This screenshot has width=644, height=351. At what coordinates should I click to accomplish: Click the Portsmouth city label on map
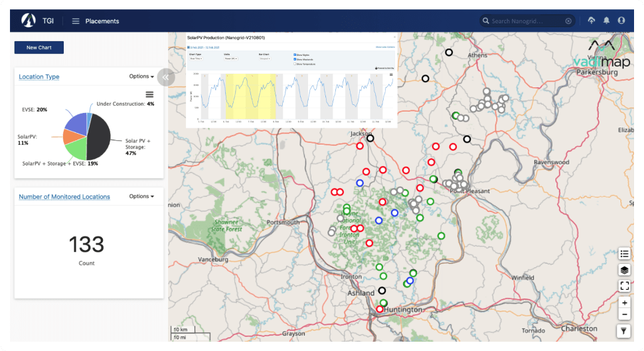pos(283,222)
